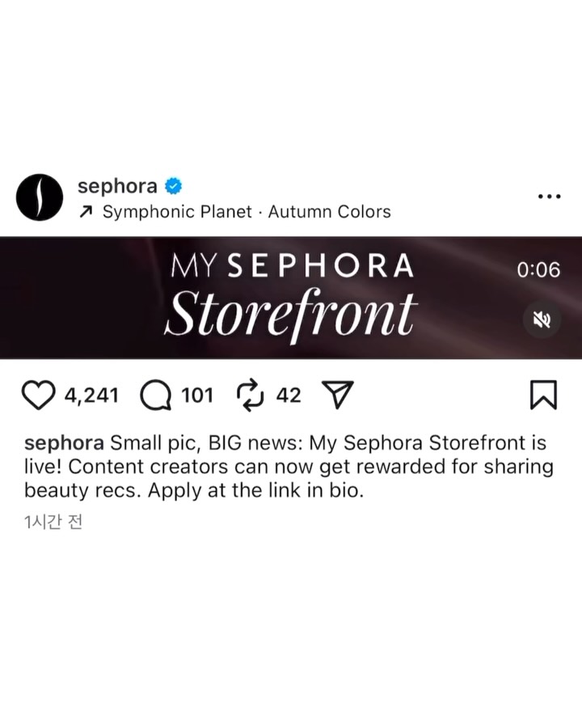Open the Sephora profile picture
The image size is (582, 728).
(40, 197)
